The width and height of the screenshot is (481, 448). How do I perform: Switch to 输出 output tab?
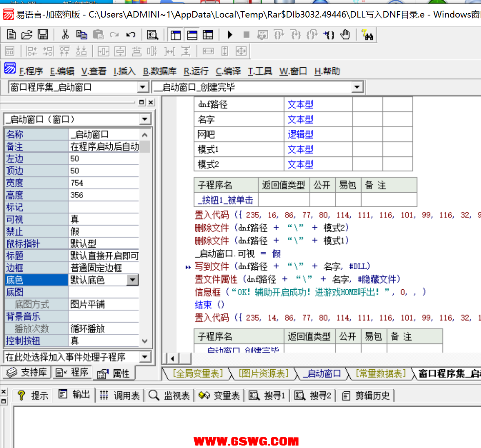74,395
